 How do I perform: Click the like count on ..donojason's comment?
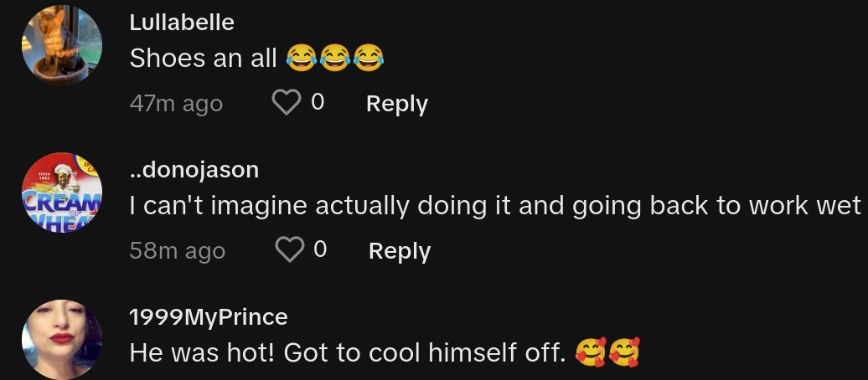(x=319, y=249)
